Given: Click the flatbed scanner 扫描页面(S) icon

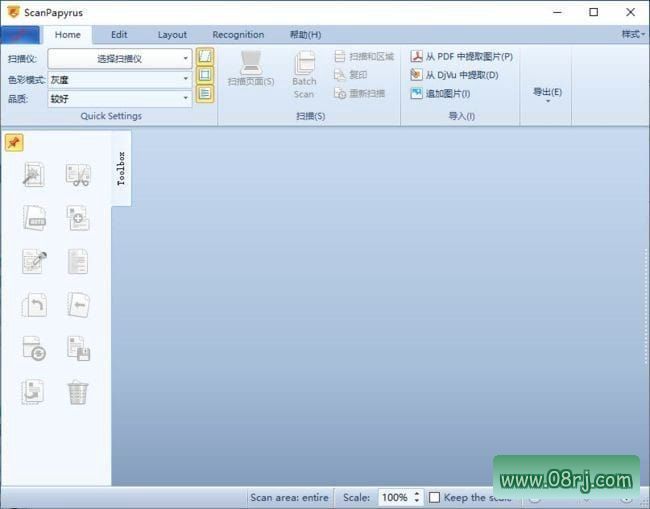Looking at the screenshot, I should (251, 63).
